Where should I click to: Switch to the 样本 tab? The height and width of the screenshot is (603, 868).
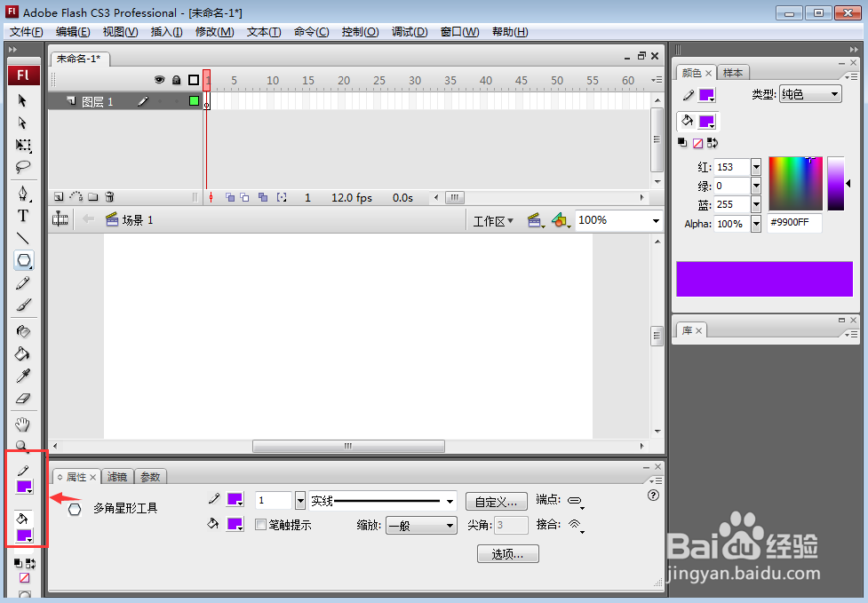point(733,73)
